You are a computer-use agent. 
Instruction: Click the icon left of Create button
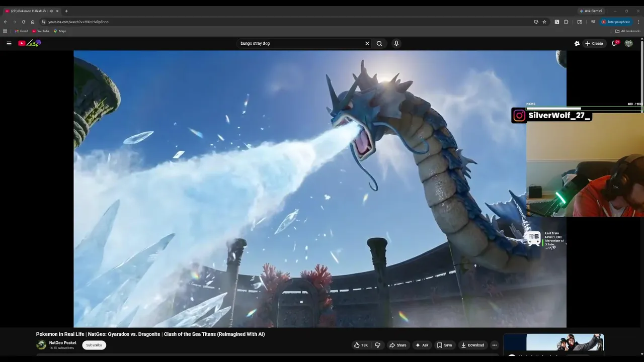tap(577, 43)
